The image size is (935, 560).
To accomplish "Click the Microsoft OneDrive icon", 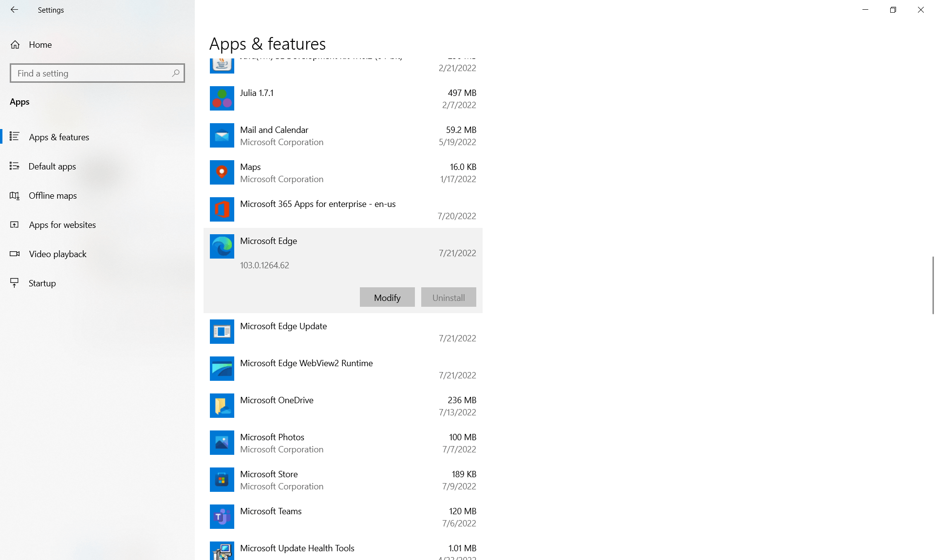I will point(222,406).
